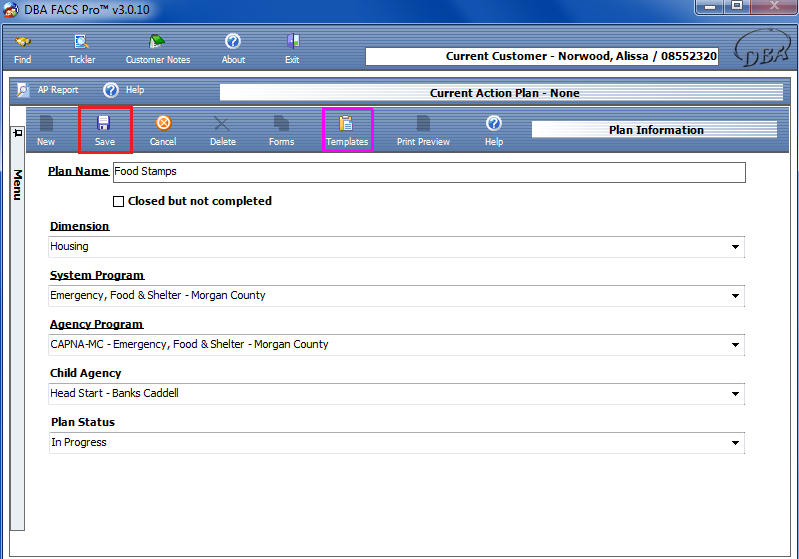
Task: Click the About icon
Action: (x=233, y=48)
